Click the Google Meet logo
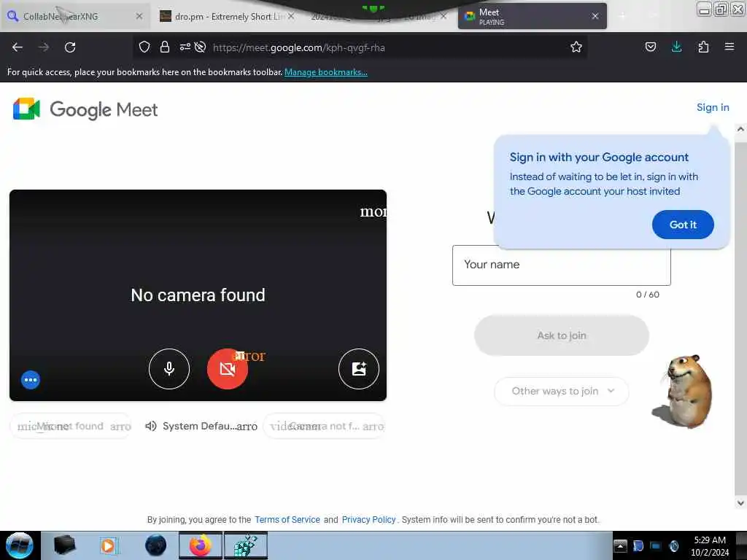The height and width of the screenshot is (560, 747). [x=85, y=109]
